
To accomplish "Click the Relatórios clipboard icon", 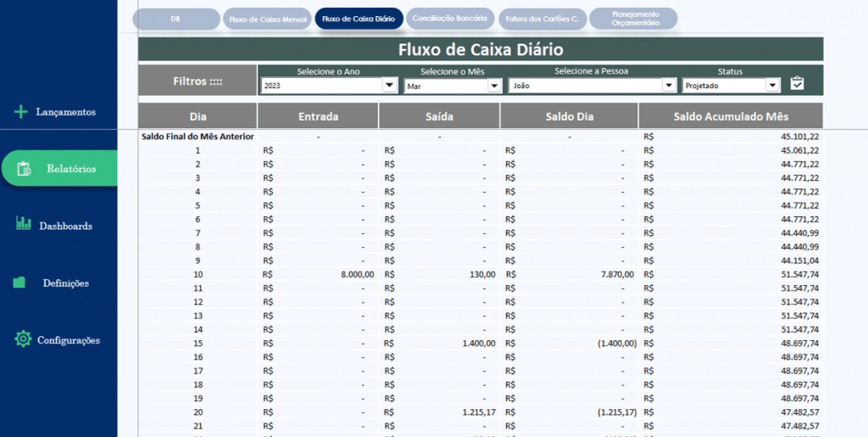I will click(x=24, y=169).
